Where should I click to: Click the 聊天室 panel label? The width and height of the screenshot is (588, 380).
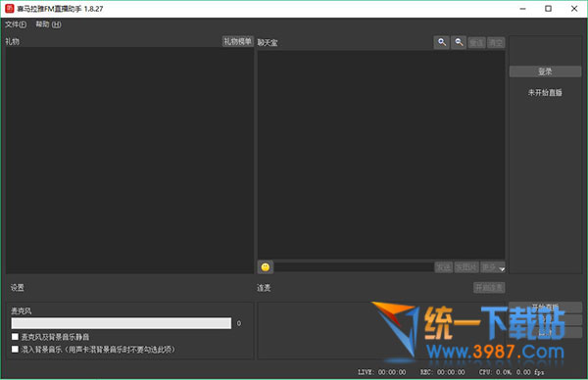click(268, 43)
